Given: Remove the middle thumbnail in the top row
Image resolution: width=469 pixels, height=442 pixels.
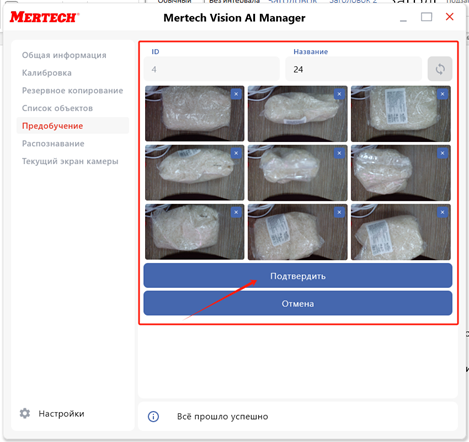Looking at the screenshot, I should [x=339, y=94].
